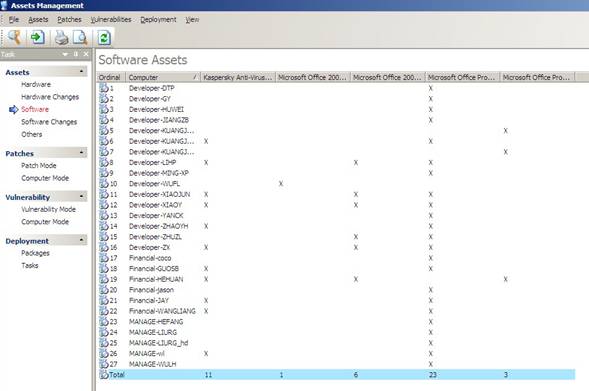This screenshot has width=589, height=391.
Task: Click the Kaspersky total value 11
Action: click(x=208, y=374)
